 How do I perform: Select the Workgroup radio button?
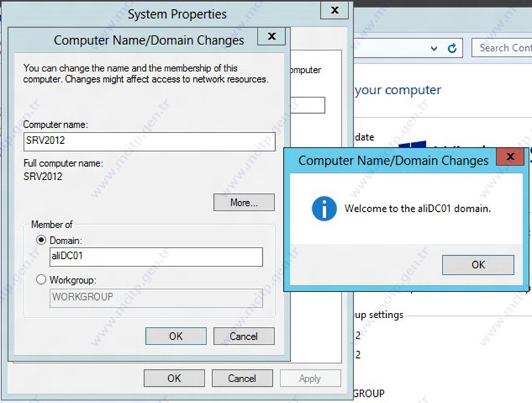(41, 279)
